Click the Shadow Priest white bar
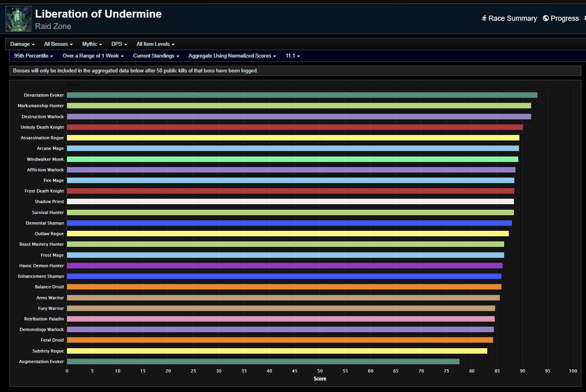586x392 pixels. click(x=290, y=201)
